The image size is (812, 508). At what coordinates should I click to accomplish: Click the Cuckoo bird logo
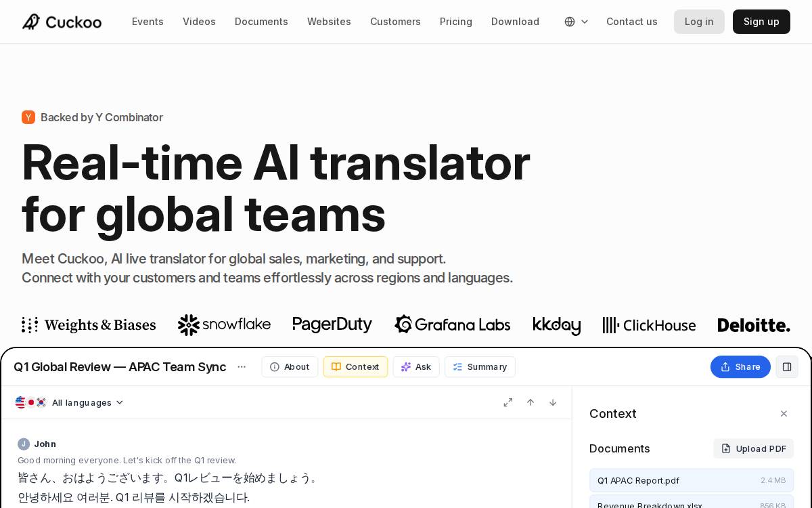[x=62, y=22]
